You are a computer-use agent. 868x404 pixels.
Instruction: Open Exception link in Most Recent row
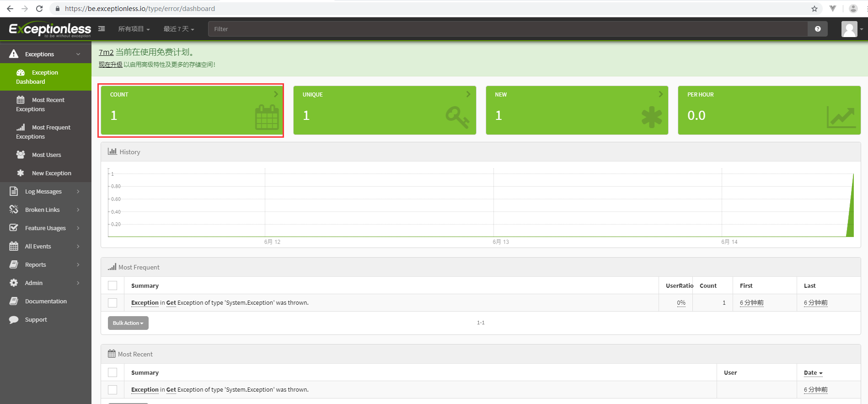(145, 389)
